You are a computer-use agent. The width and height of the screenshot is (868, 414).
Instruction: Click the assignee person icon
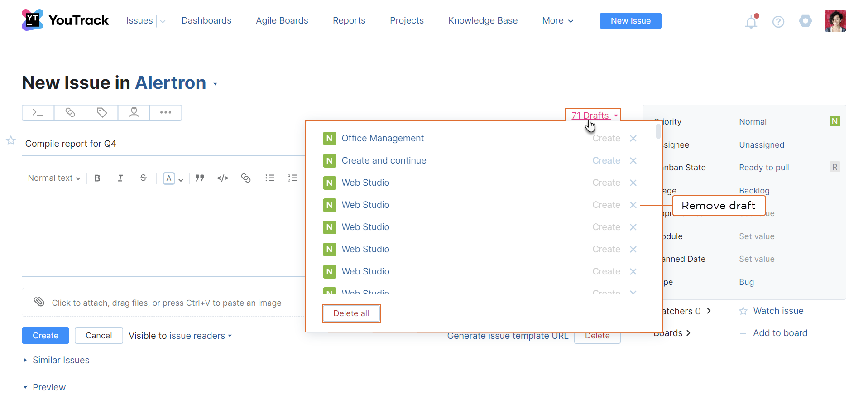click(x=134, y=113)
